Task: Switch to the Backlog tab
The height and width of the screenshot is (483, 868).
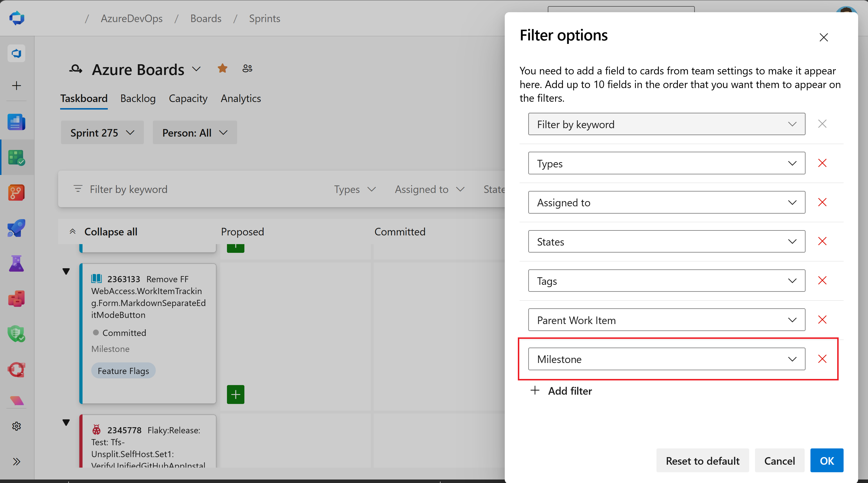Action: click(138, 99)
